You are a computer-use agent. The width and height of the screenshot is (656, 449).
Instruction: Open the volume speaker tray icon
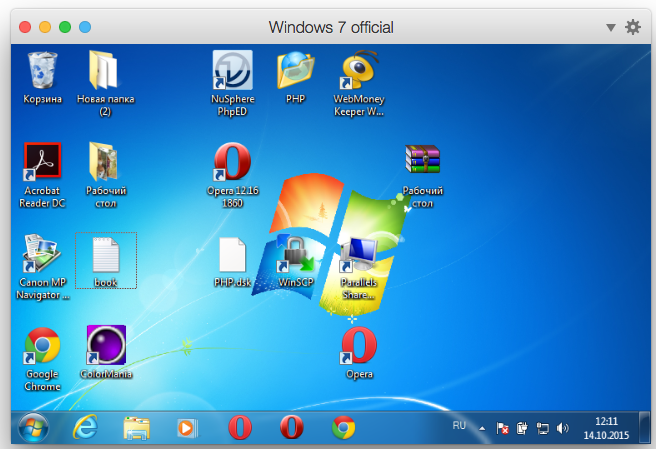tap(562, 428)
